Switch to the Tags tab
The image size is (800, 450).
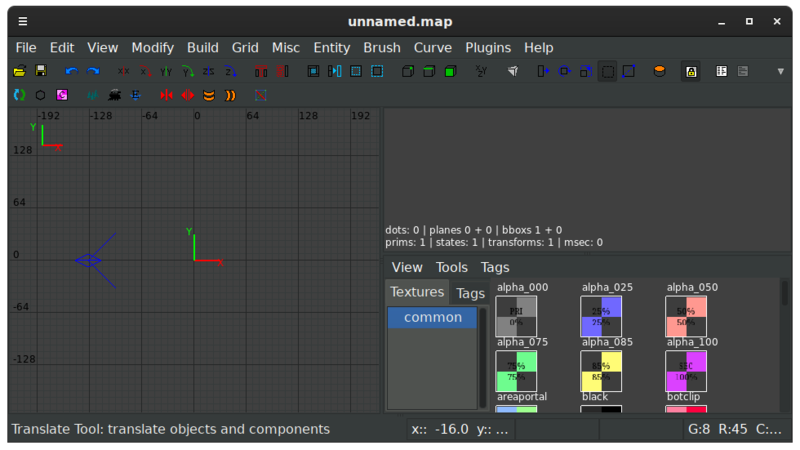[470, 293]
